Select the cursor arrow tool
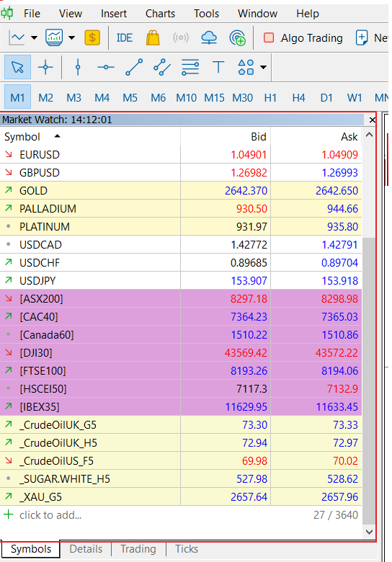The width and height of the screenshot is (392, 562). 17,67
